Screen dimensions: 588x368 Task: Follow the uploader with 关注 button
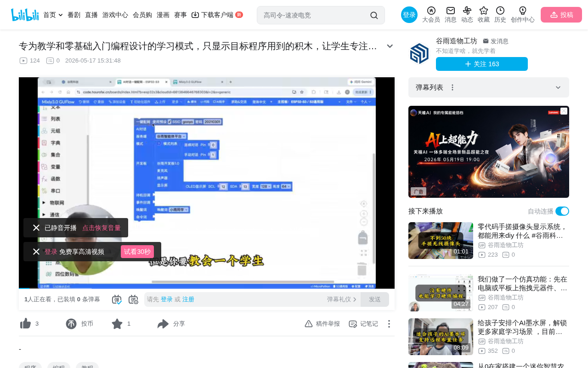pos(482,64)
